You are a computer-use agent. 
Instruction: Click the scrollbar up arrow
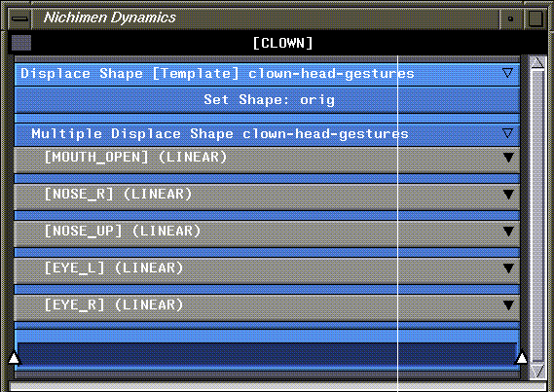tap(537, 63)
